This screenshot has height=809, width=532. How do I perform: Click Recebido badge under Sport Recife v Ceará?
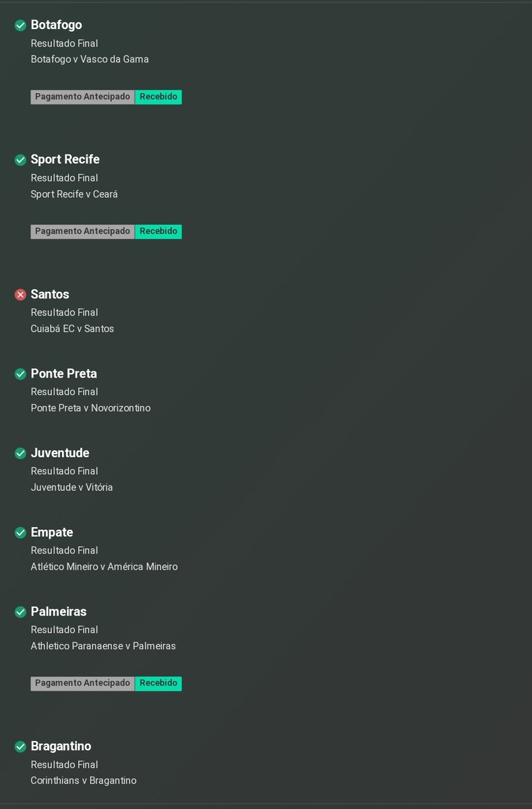coord(158,231)
